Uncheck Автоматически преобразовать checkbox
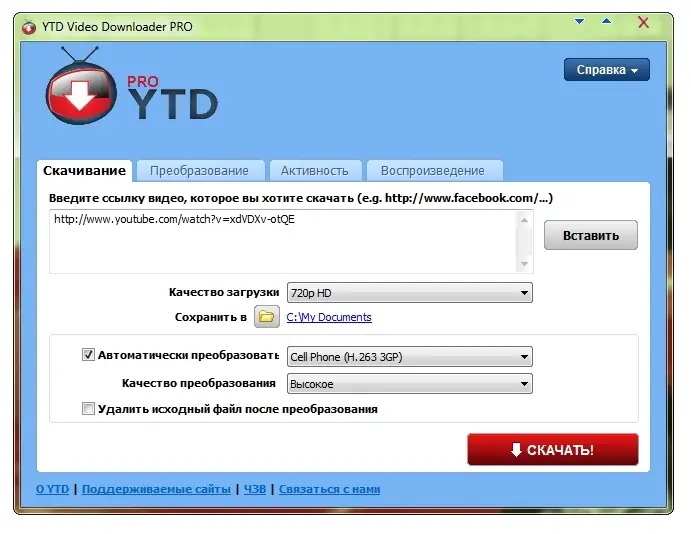Image resolution: width=691 pixels, height=534 pixels. [88, 355]
